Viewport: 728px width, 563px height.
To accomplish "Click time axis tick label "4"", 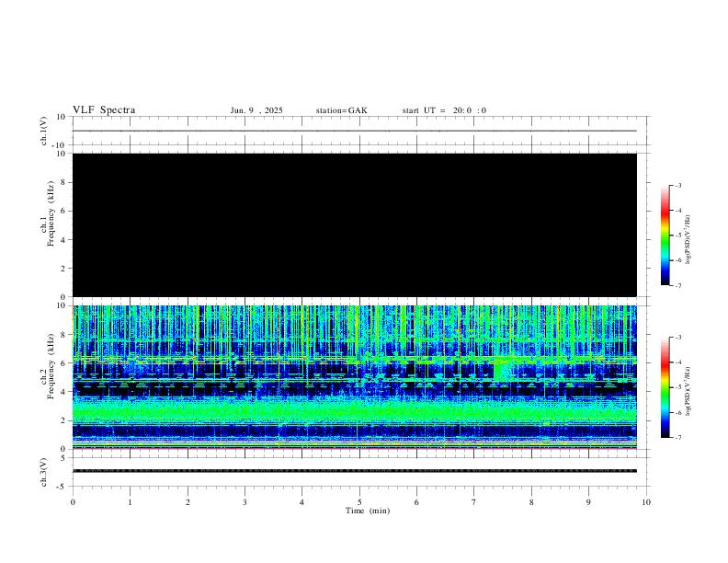I will click(x=301, y=502).
